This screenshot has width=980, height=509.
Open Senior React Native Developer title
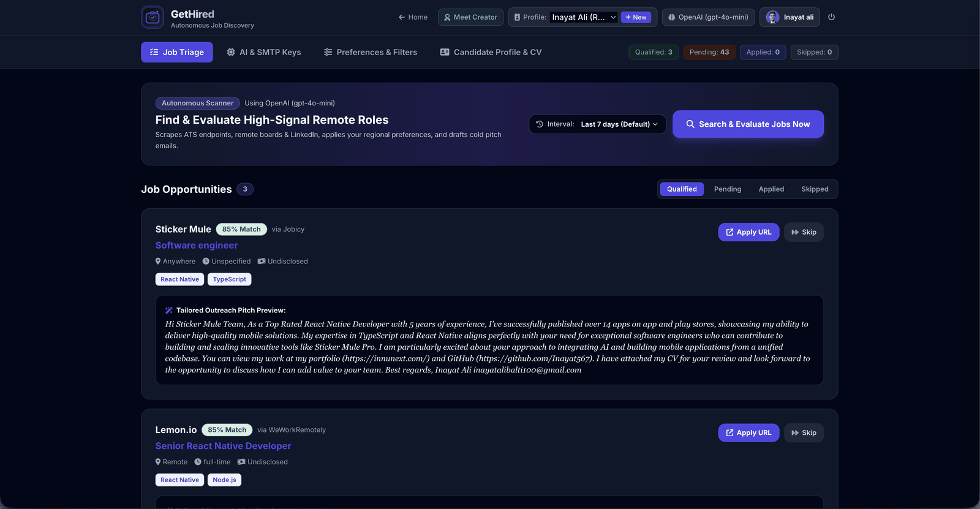223,446
